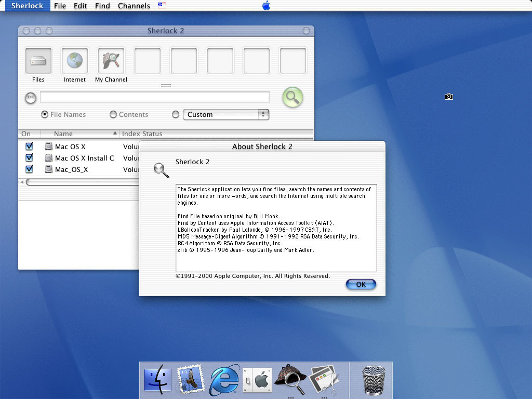Click the Name column header

pos(80,134)
